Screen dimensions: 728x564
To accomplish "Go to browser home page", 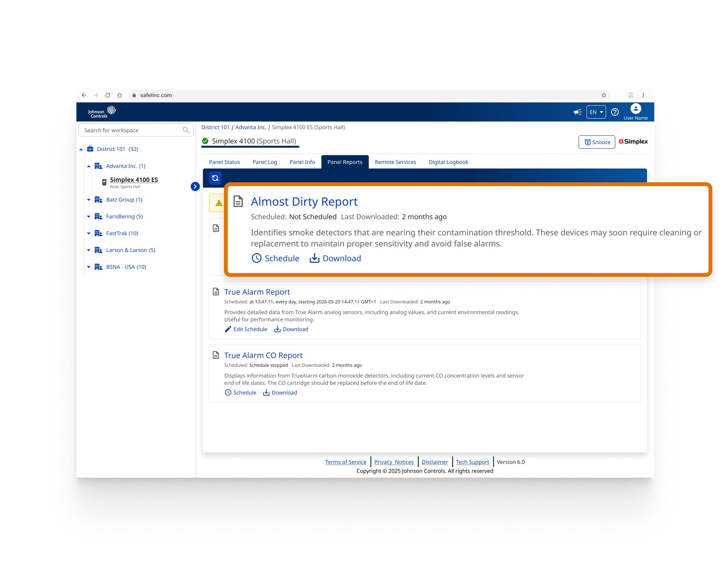I will [x=120, y=95].
